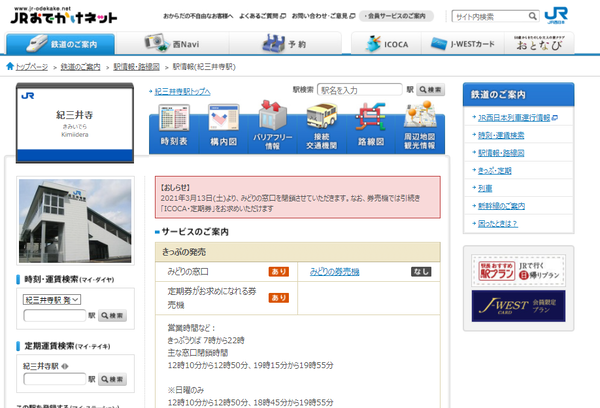Image resolution: width=600 pixels, height=408 pixels.
Task: Open the J-WESTカード tab
Action: [x=463, y=44]
